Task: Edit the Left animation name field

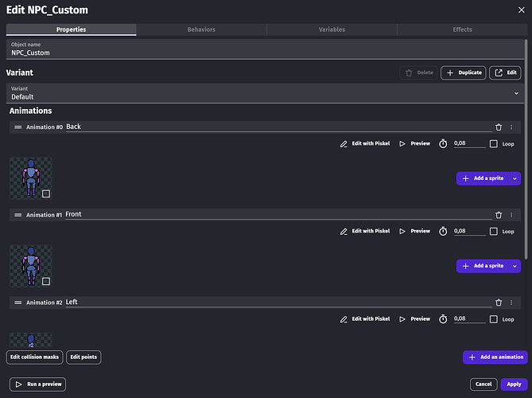Action: coord(278,302)
